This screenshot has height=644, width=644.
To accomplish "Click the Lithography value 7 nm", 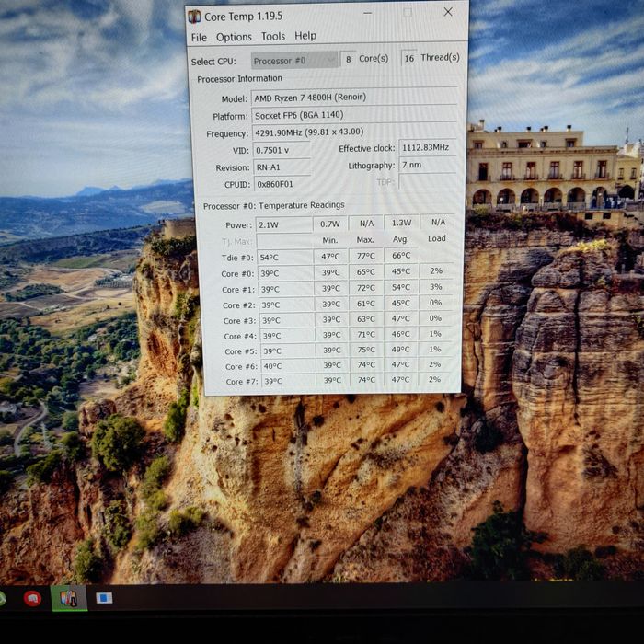I will click(x=428, y=165).
